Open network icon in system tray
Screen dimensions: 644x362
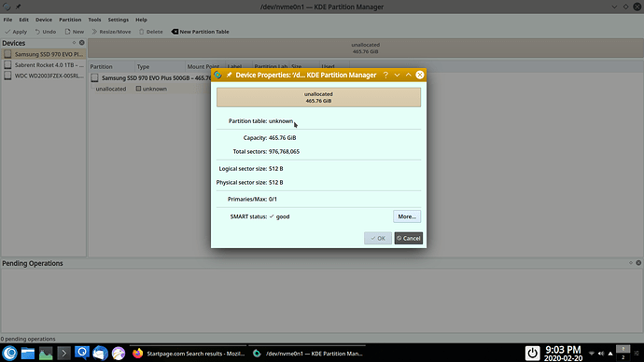(x=592, y=354)
